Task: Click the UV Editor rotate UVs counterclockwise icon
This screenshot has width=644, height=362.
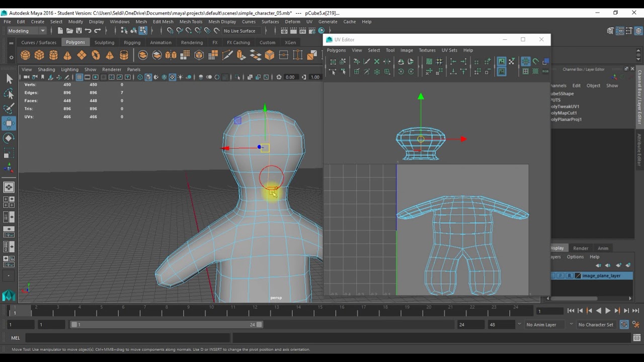Action: [400, 72]
